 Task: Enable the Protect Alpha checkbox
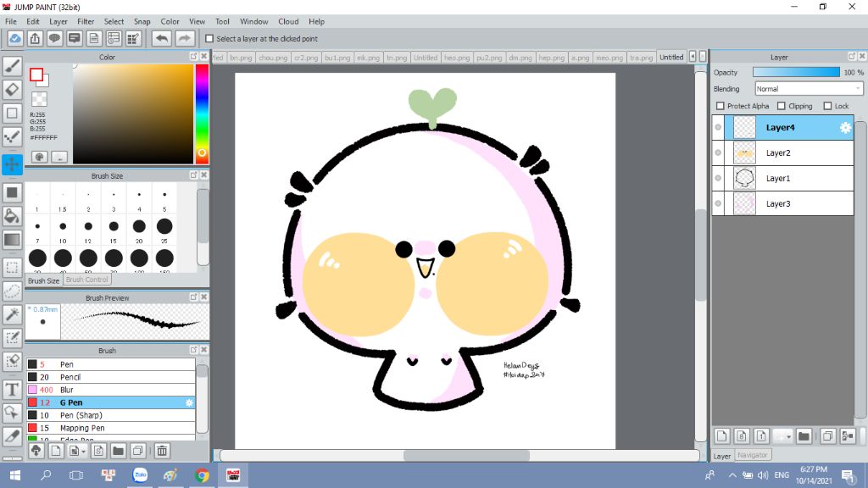(x=721, y=106)
